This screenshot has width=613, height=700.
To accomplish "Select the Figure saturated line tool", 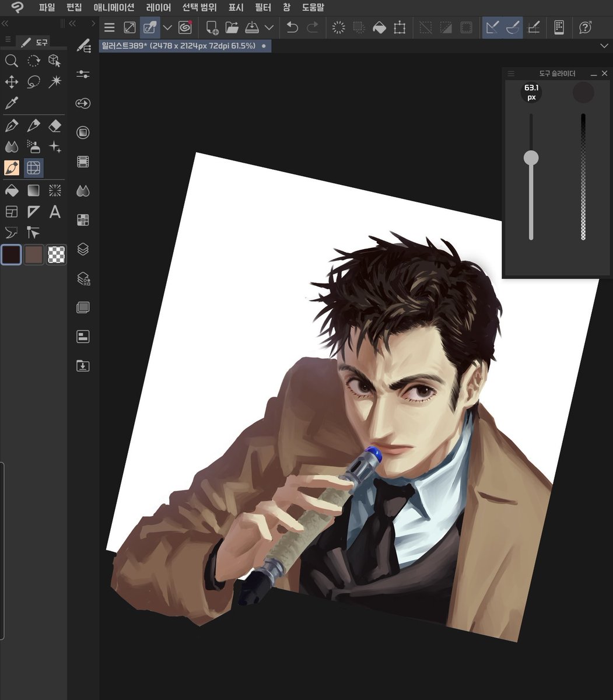I will click(x=55, y=190).
